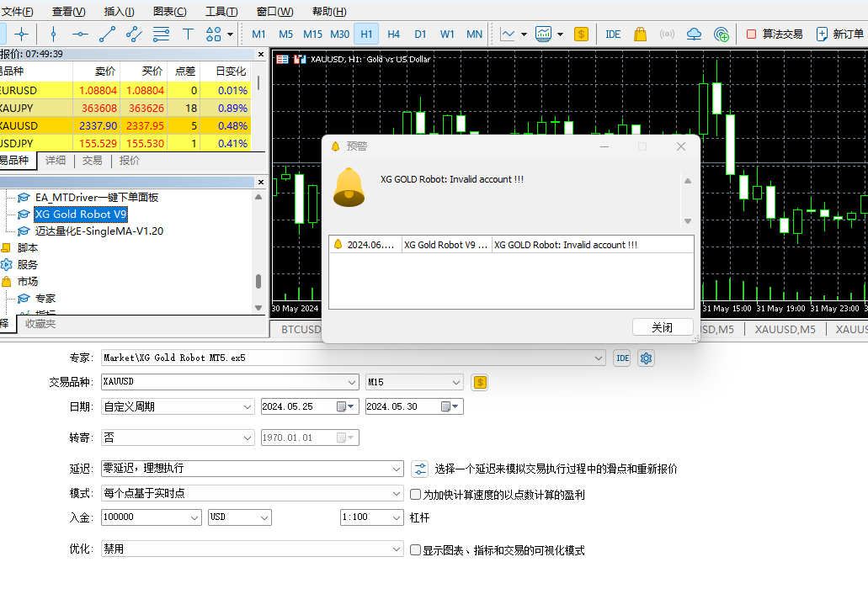The height and width of the screenshot is (594, 868).
Task: Close the Market Watch panel
Action: [261, 54]
